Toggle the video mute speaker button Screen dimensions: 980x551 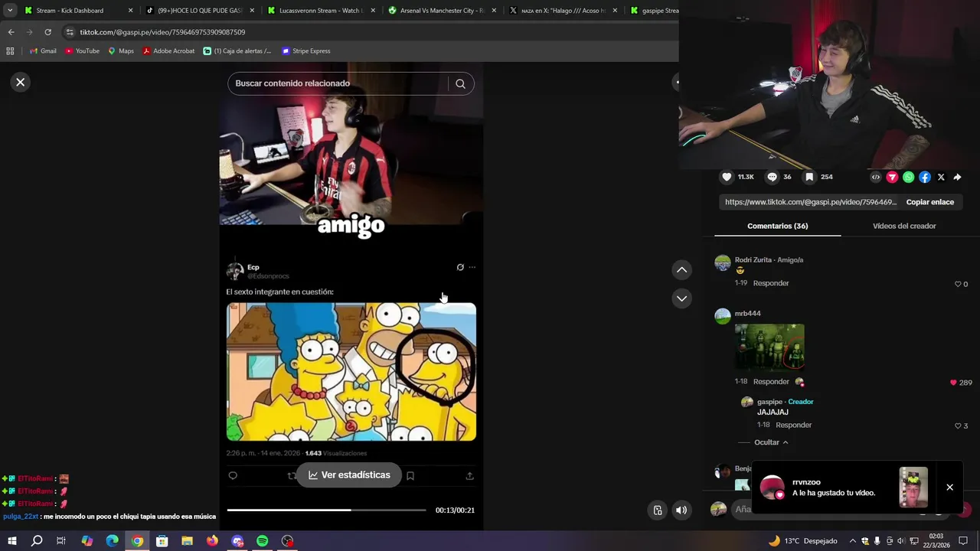coord(681,510)
